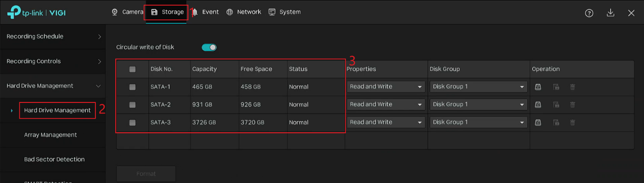
Task: Open Disk Group dropdown for SATA-2
Action: point(478,104)
